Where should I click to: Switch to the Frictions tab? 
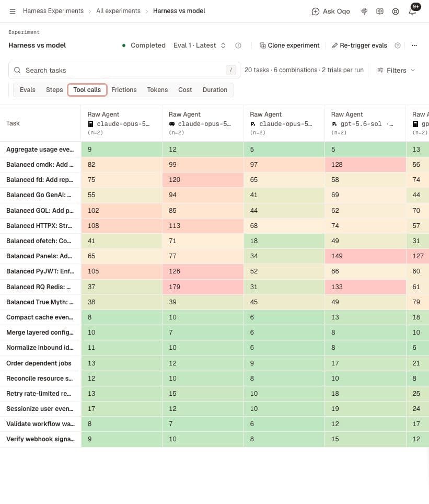point(124,90)
